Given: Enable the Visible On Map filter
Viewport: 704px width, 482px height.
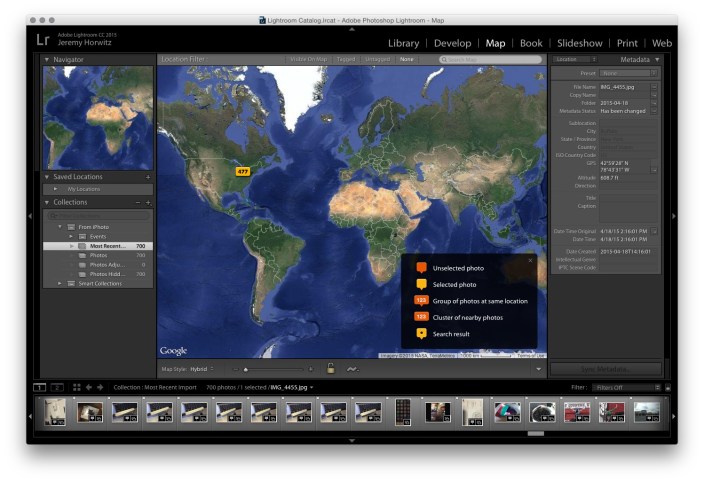Looking at the screenshot, I should click(x=310, y=59).
